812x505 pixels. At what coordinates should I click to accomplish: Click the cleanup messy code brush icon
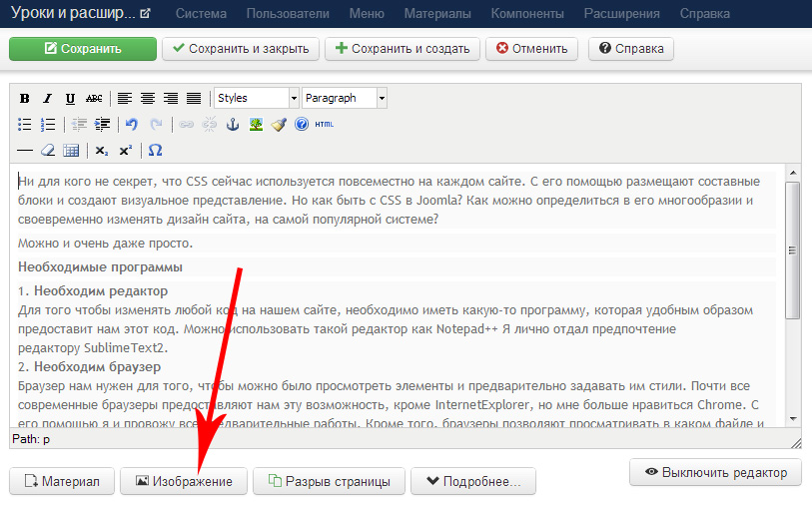(279, 125)
